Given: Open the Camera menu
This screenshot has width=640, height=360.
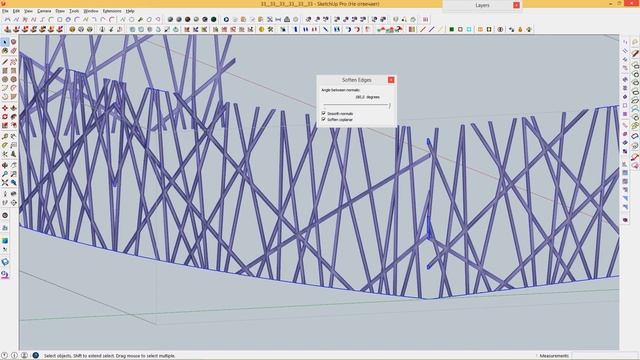Looking at the screenshot, I should [x=44, y=11].
